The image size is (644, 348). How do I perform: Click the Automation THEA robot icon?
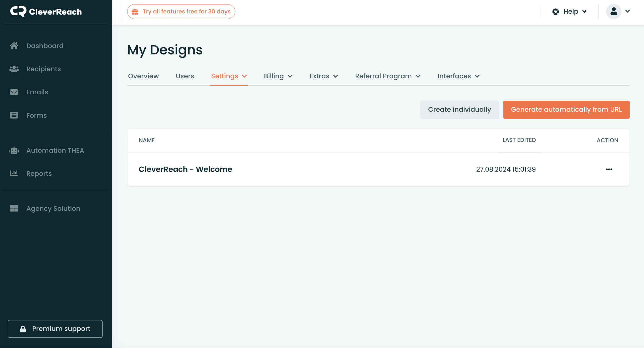point(14,150)
